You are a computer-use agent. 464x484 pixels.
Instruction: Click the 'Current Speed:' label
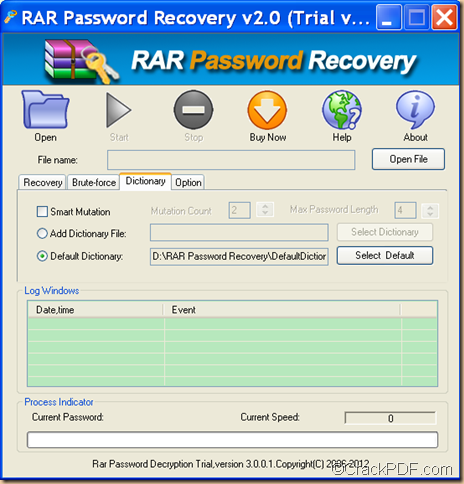[270, 417]
